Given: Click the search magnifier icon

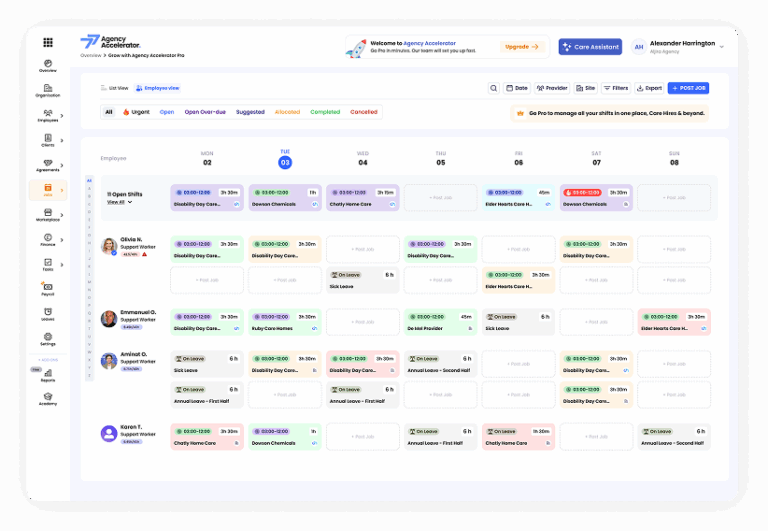Looking at the screenshot, I should [x=494, y=88].
